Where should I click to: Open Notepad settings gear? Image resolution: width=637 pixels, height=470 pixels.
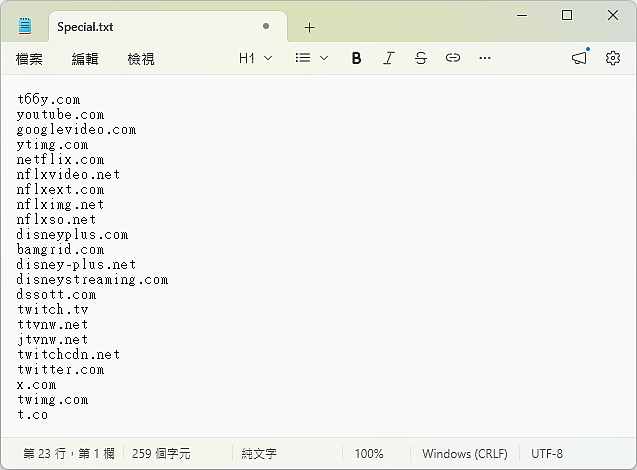[x=613, y=58]
